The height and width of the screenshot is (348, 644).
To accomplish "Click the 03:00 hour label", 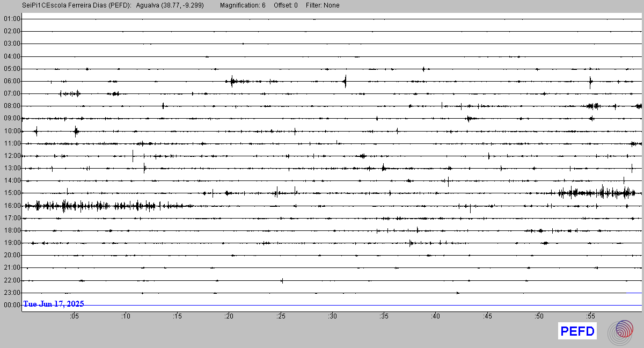I will pos(12,44).
